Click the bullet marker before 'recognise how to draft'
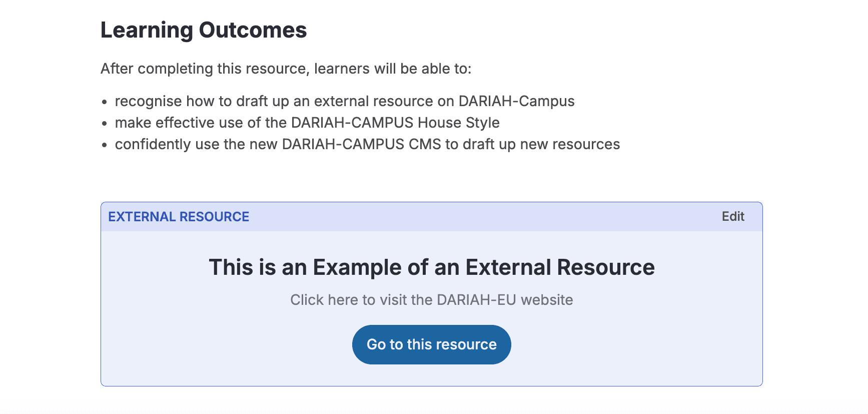 pos(105,102)
